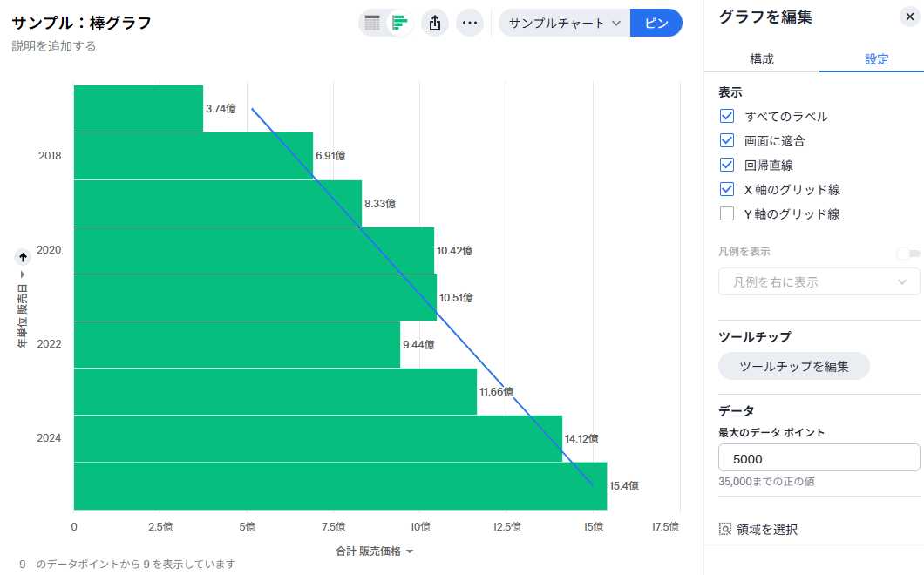Screen dimensions: 924x575
Task: Click the bar labeled 8.33億
Action: (x=218, y=203)
